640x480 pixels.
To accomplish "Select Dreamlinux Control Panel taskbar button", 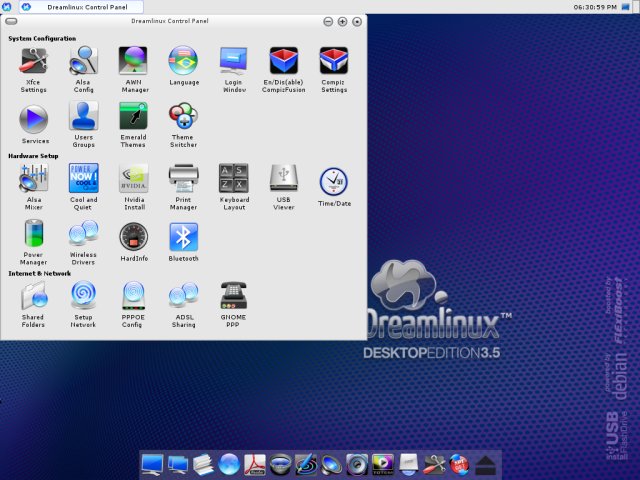I will pyautogui.click(x=82, y=7).
